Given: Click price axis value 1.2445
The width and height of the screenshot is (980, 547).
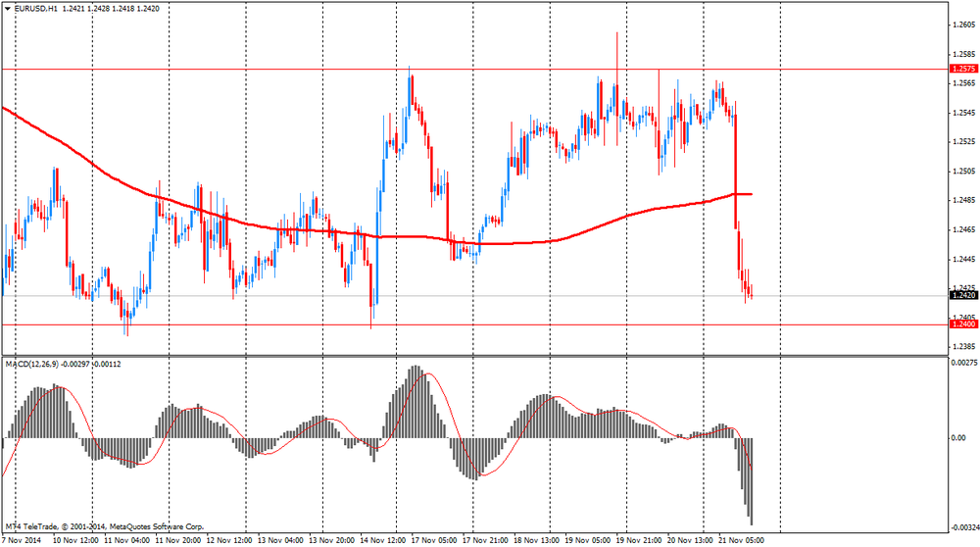Looking at the screenshot, I should coord(963,259).
